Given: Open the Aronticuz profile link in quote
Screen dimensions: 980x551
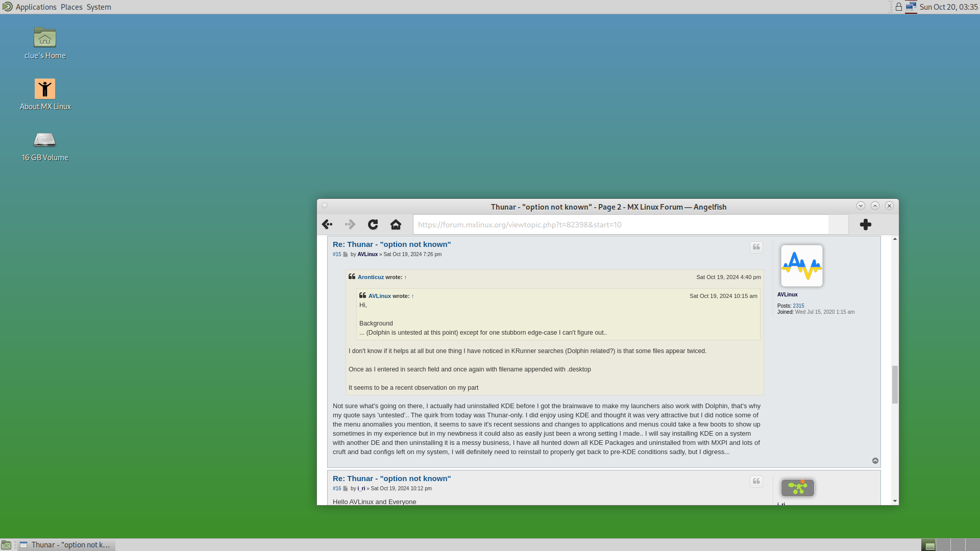Looking at the screenshot, I should tap(371, 277).
